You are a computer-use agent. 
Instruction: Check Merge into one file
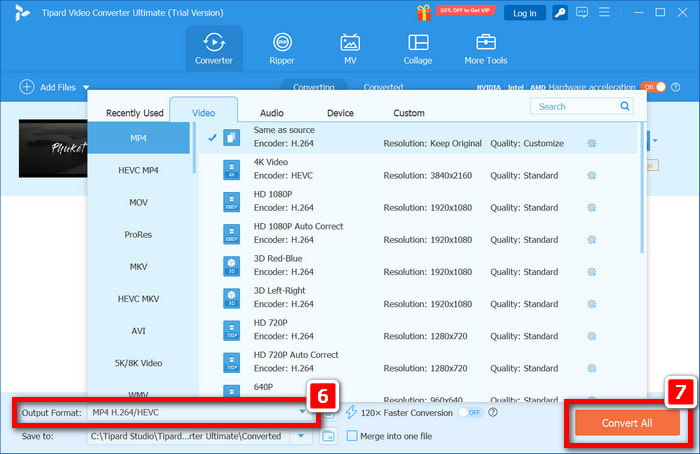pos(352,436)
